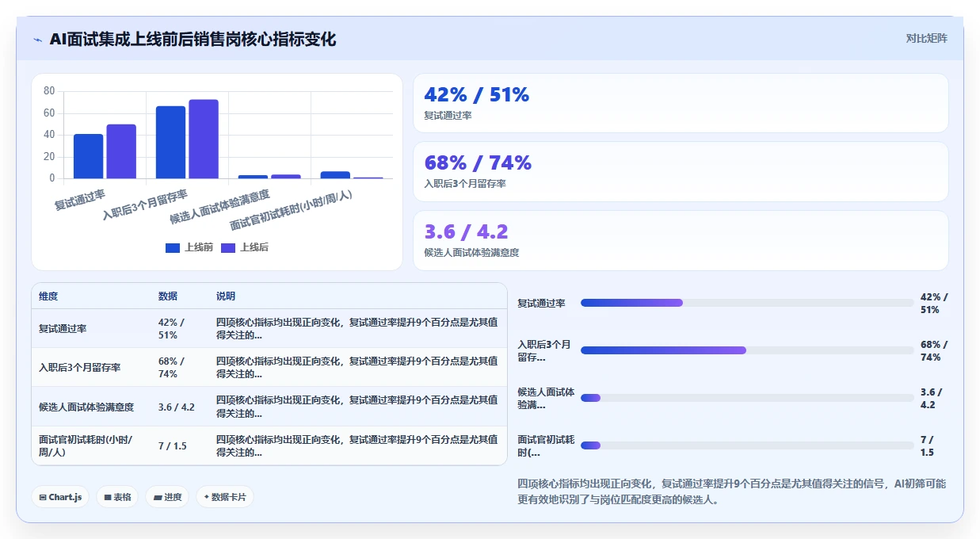This screenshot has height=539, width=980.
Task: Select the 68% / 74% card value
Action: (x=478, y=162)
